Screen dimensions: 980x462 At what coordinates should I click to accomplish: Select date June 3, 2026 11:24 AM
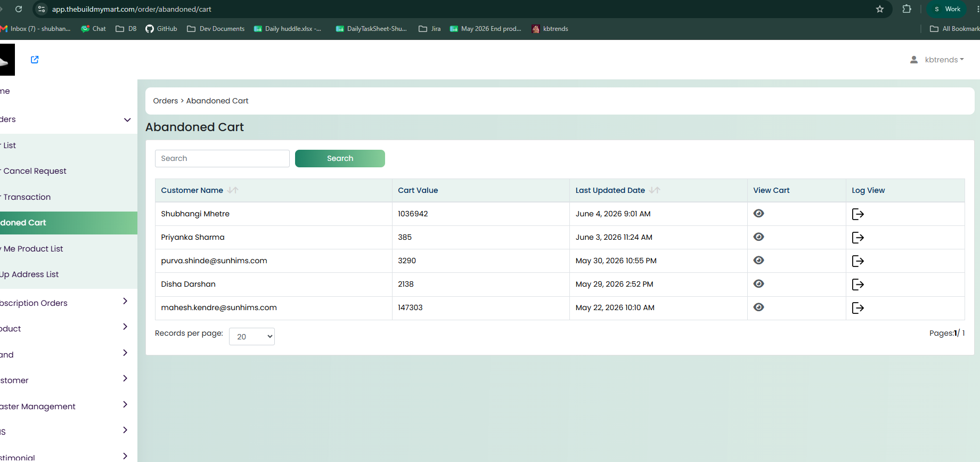(x=614, y=237)
